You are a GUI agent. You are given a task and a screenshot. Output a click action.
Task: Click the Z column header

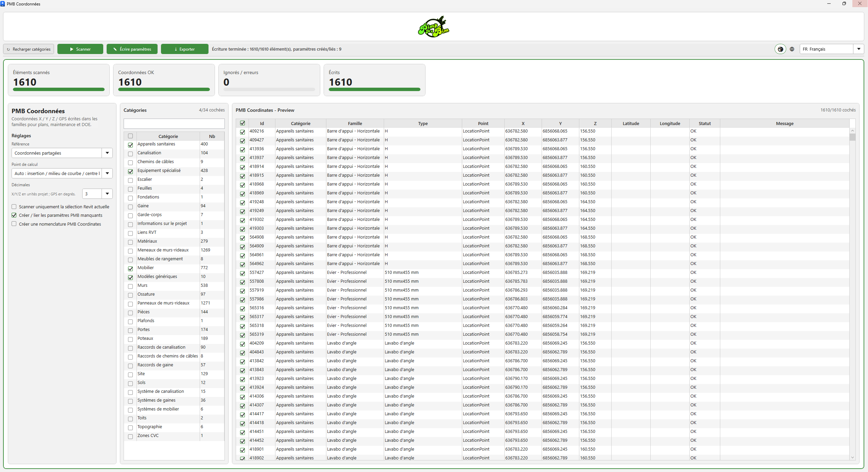click(595, 123)
